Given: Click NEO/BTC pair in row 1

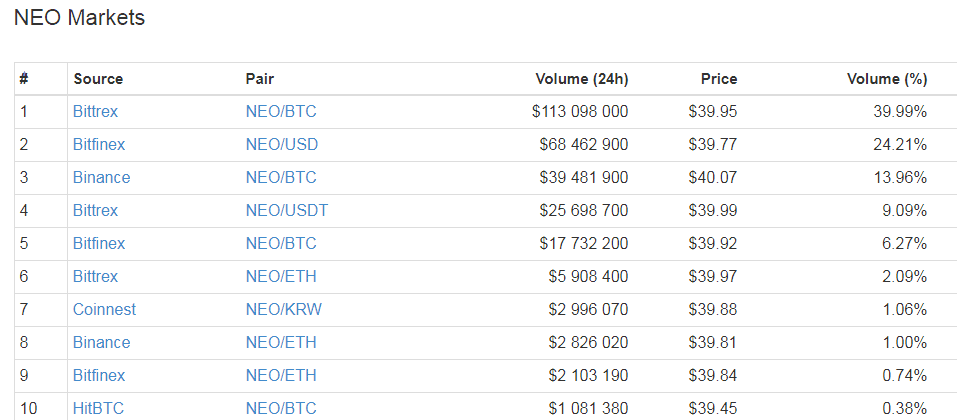Looking at the screenshot, I should coord(281,111).
